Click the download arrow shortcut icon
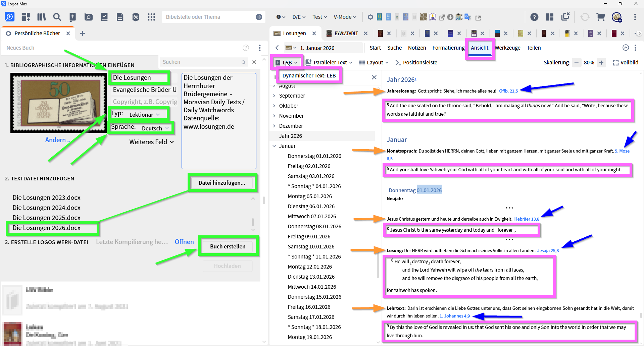This screenshot has height=346, width=644. pos(450,17)
